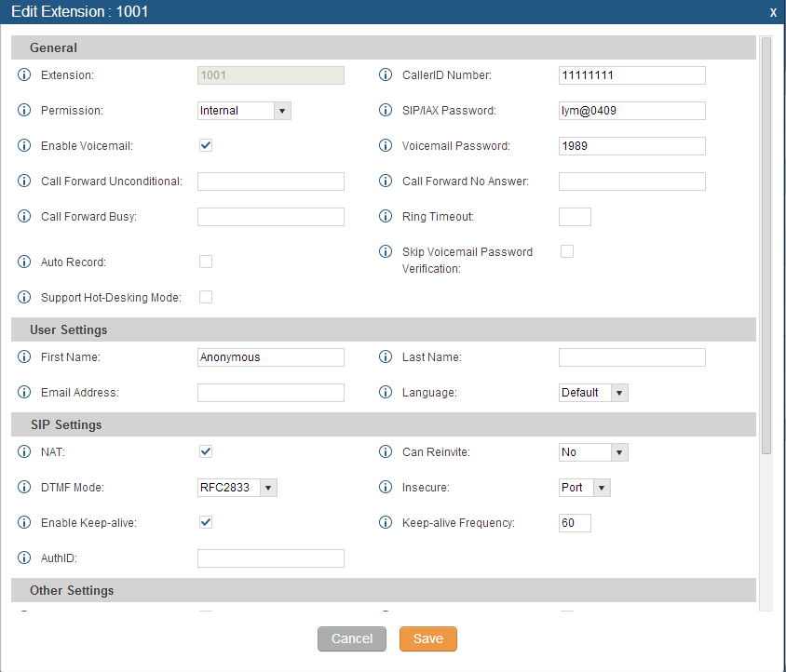786x672 pixels.
Task: Open the Language dropdown
Action: (x=593, y=393)
